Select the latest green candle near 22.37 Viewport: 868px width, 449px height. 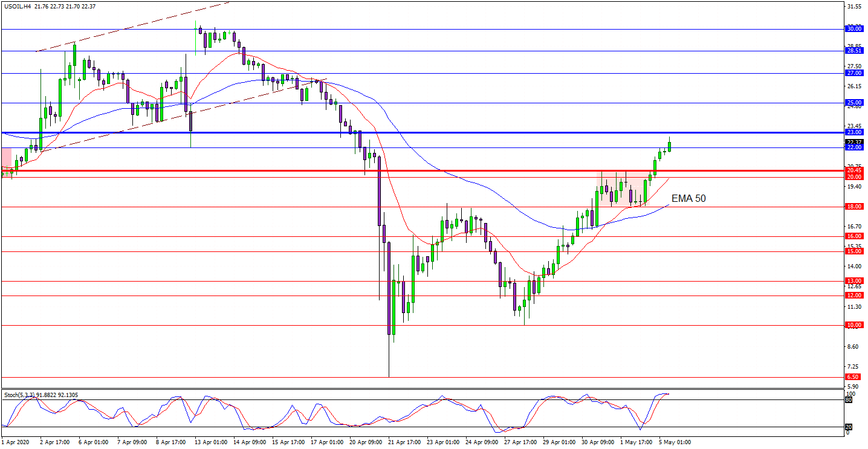pyautogui.click(x=669, y=146)
